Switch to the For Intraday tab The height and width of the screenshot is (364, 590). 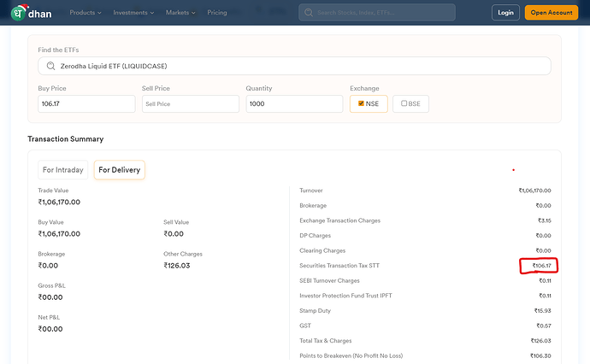62,170
